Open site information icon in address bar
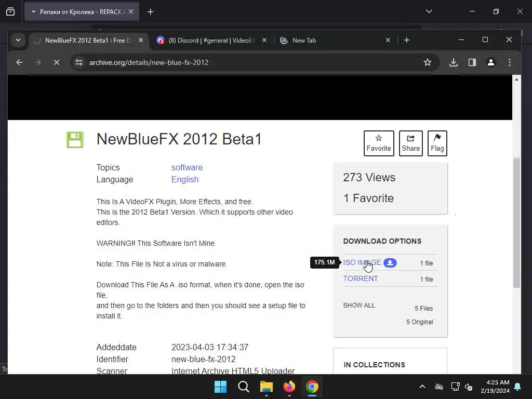Viewport: 532px width, 399px height. click(x=79, y=62)
